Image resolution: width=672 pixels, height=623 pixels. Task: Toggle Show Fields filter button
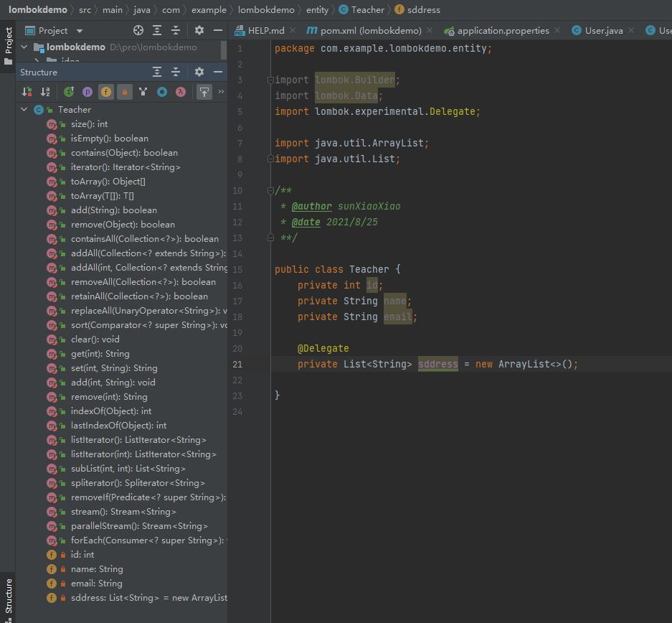(106, 92)
